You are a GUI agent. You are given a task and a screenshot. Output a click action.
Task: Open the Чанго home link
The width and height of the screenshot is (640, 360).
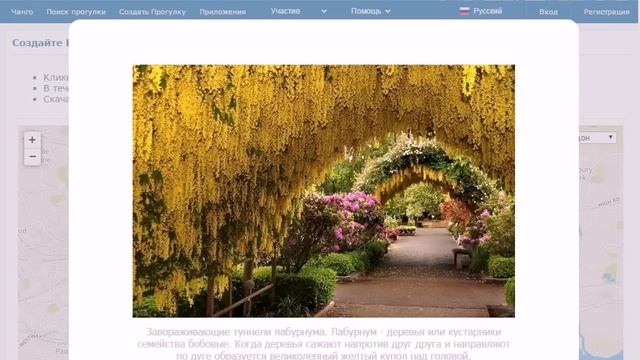(x=22, y=12)
